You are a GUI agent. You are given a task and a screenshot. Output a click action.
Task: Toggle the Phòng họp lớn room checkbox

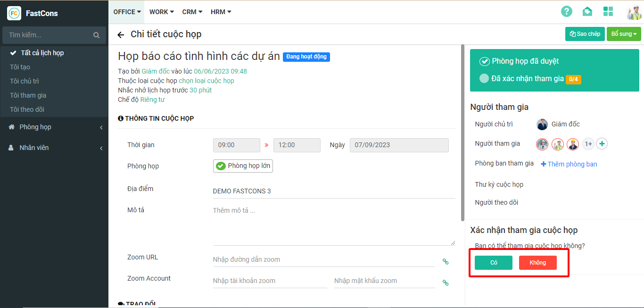tap(220, 166)
